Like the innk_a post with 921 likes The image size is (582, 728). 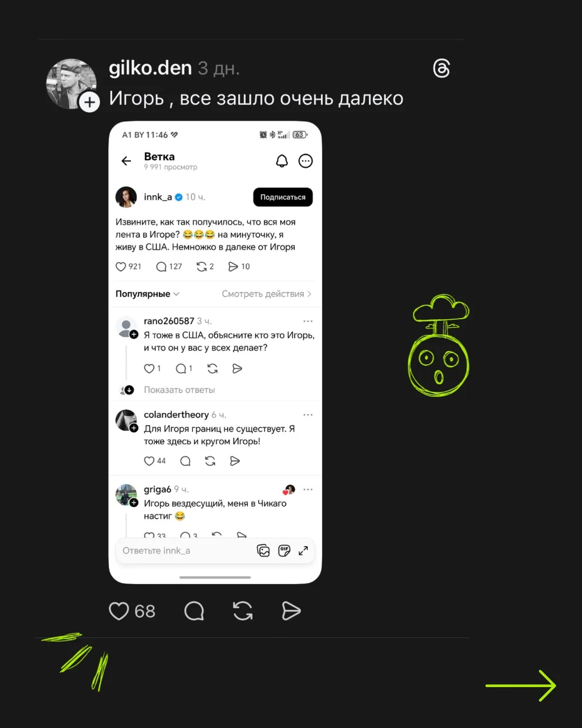click(x=129, y=266)
